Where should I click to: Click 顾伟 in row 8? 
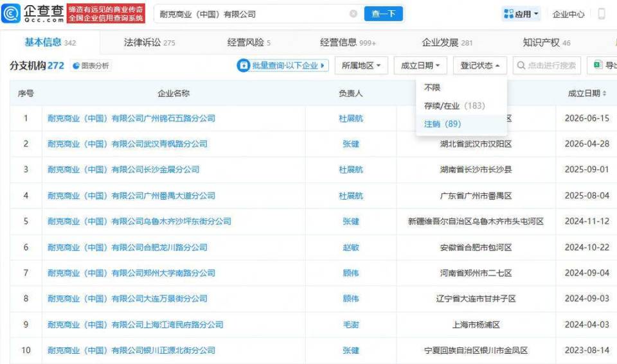coord(351,299)
